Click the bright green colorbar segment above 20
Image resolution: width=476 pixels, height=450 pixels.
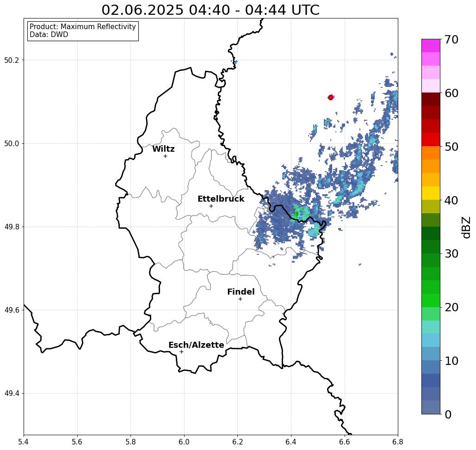(x=431, y=300)
